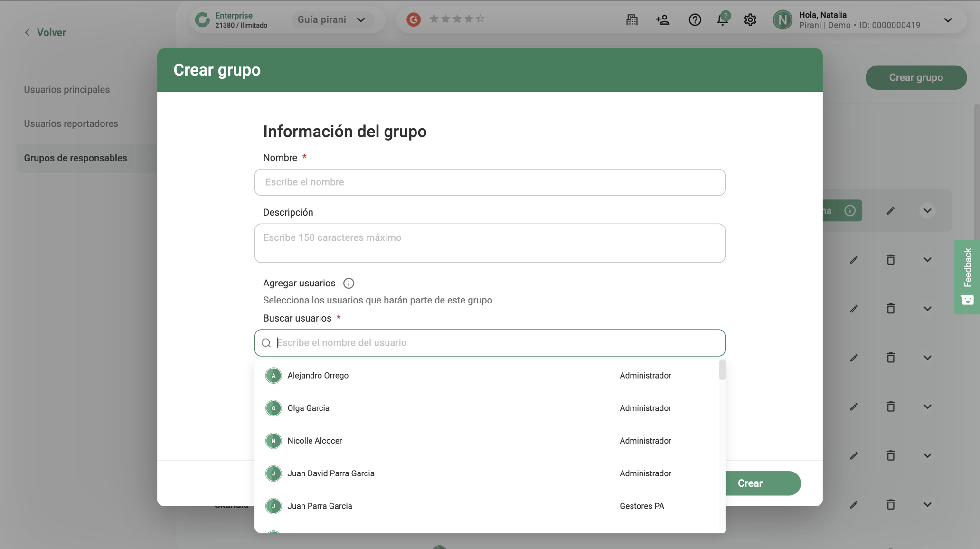The height and width of the screenshot is (549, 980).
Task: Switch to the Usuarios principales tab
Action: (x=66, y=89)
